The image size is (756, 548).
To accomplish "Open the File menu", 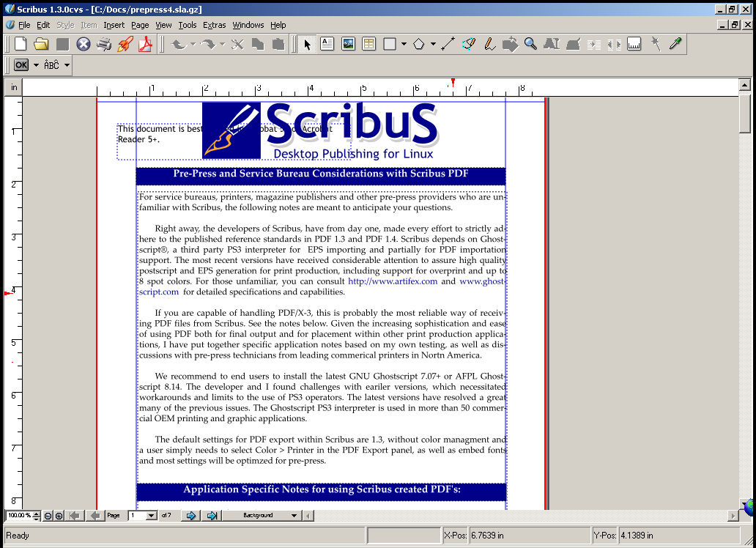I will click(x=24, y=25).
